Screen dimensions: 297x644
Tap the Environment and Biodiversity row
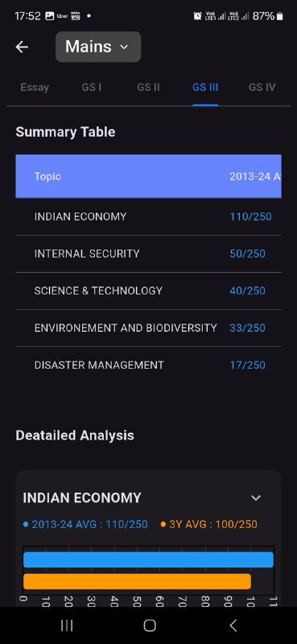tap(148, 328)
